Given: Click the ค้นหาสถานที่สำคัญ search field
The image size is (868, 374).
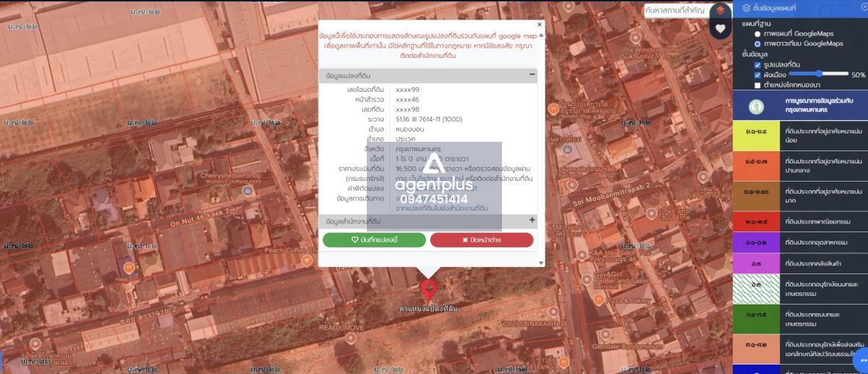Looking at the screenshot, I should pyautogui.click(x=675, y=9).
